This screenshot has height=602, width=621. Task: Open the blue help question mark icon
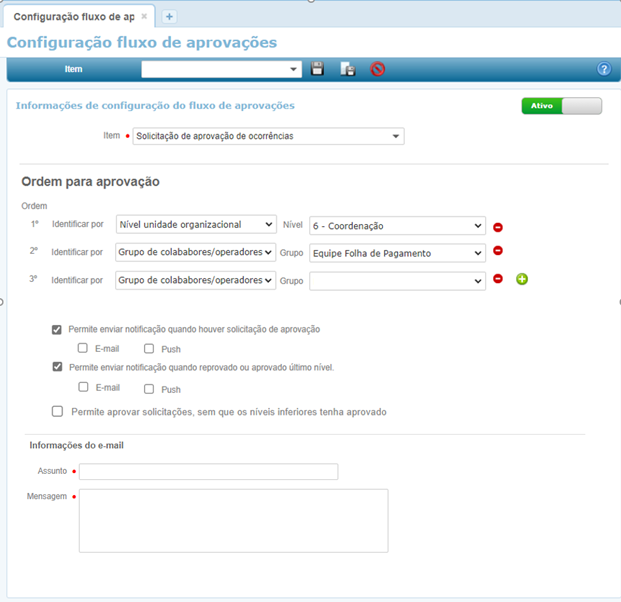[604, 69]
